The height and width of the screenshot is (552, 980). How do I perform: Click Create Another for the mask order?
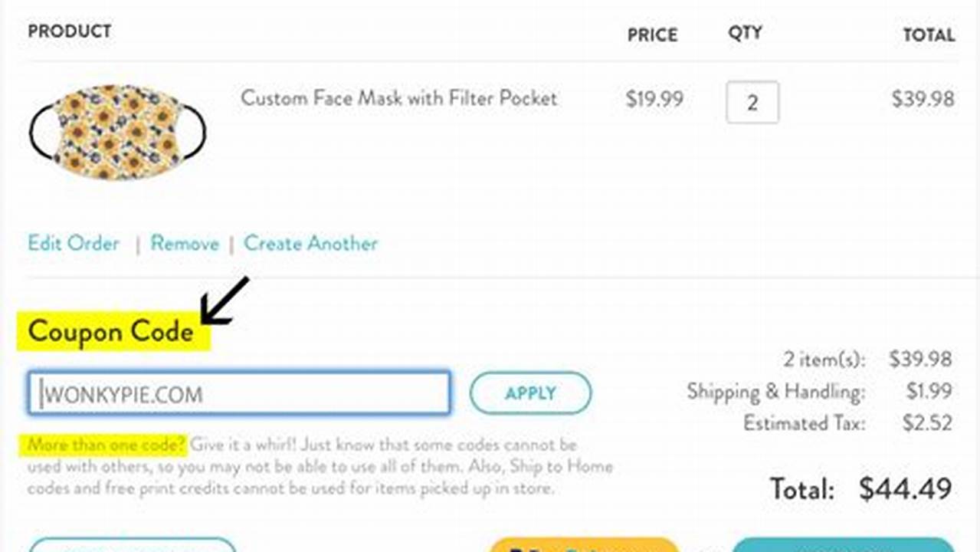pyautogui.click(x=310, y=243)
